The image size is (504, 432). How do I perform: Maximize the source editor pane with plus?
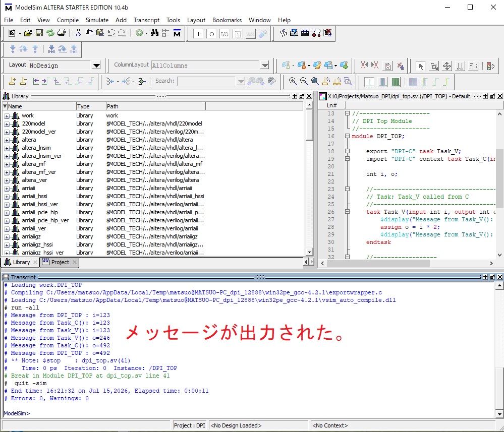tap(485, 96)
